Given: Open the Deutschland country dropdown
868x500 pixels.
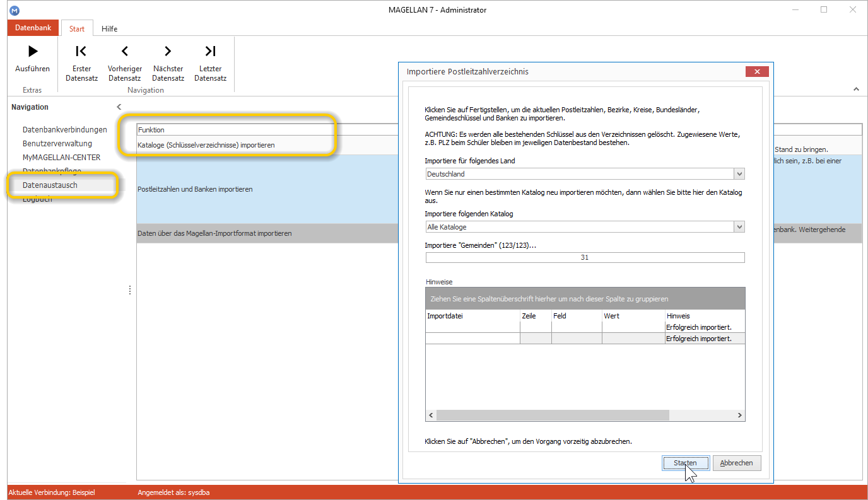Looking at the screenshot, I should coord(739,174).
